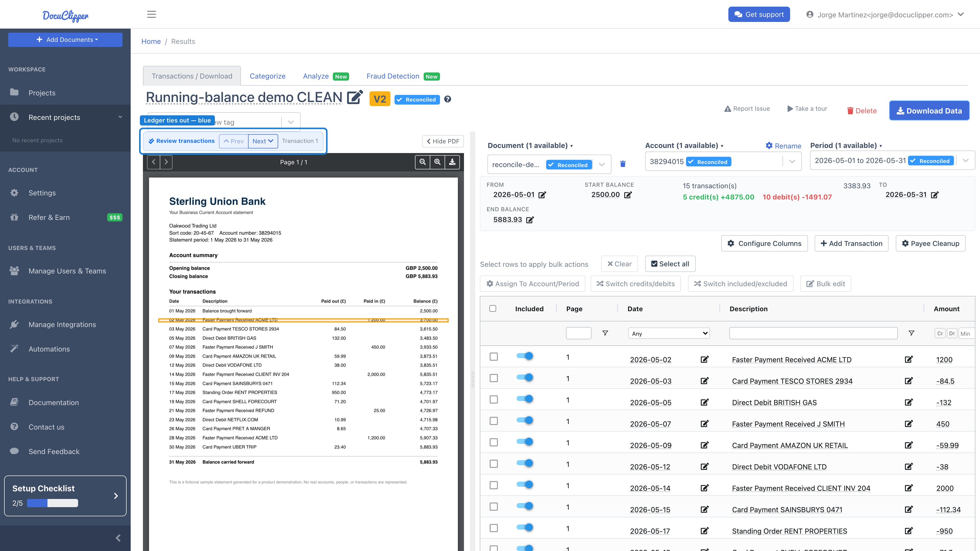This screenshot has height=551, width=980.
Task: Download the PDF from viewer toolbar
Action: [x=452, y=162]
